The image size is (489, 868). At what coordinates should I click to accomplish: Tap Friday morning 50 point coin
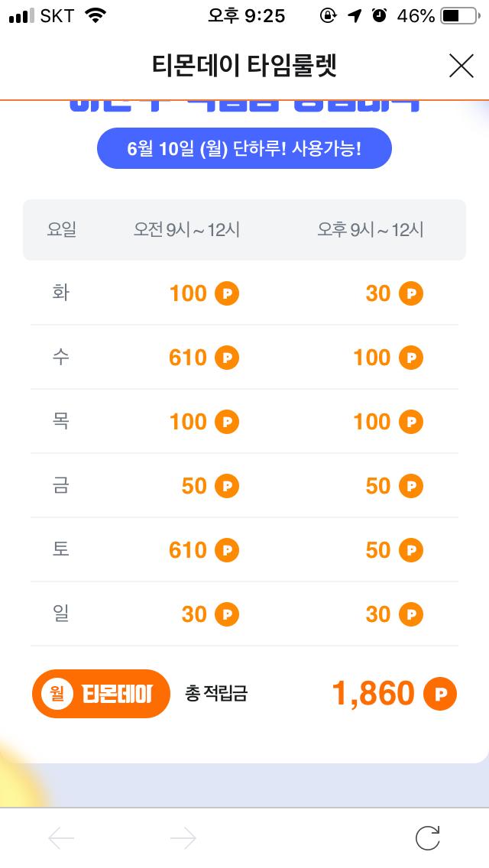[227, 486]
